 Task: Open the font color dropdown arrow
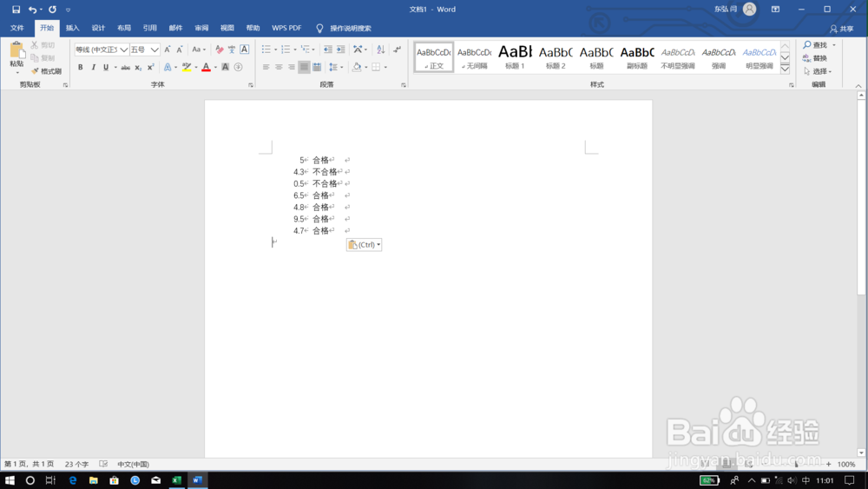215,67
